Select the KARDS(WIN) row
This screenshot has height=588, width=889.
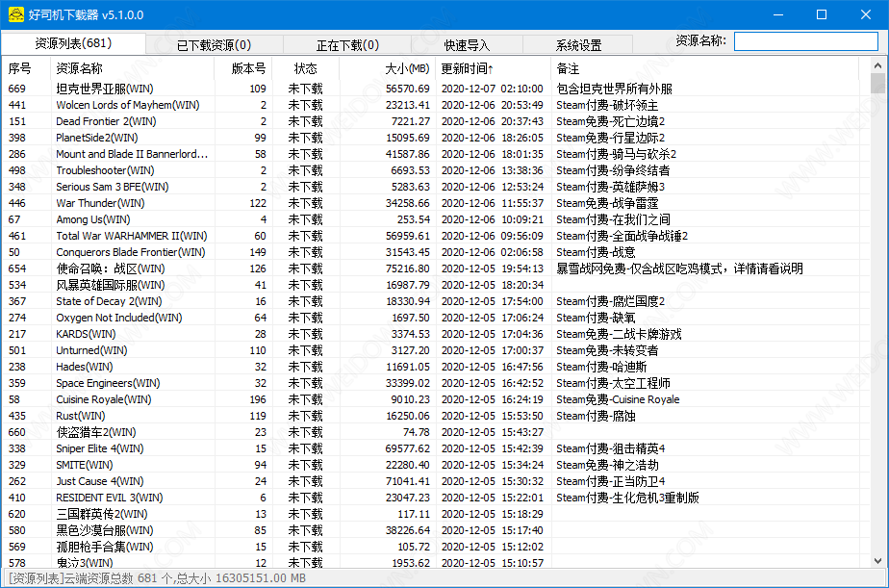(436, 335)
